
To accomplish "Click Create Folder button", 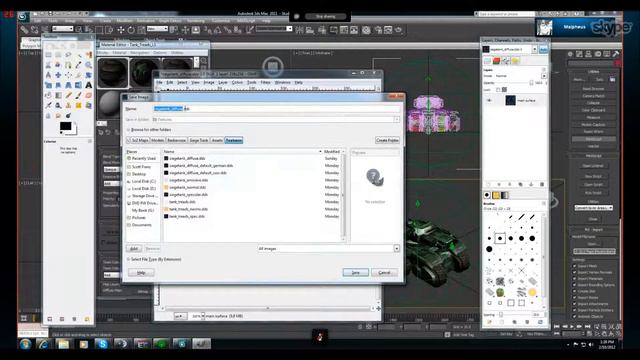I will 387,140.
